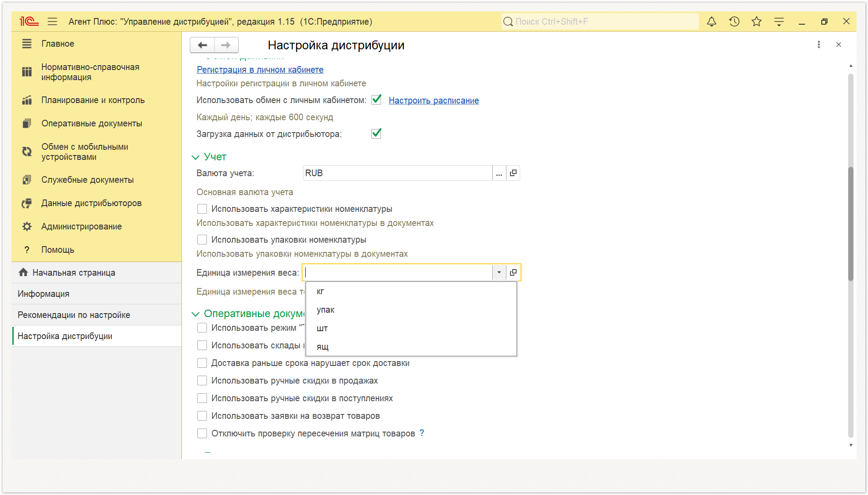
Task: Click the vertical scrollbar thumb
Action: coord(851,223)
